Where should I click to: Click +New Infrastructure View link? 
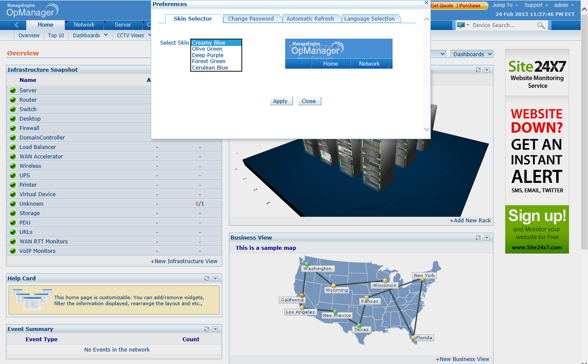(184, 261)
